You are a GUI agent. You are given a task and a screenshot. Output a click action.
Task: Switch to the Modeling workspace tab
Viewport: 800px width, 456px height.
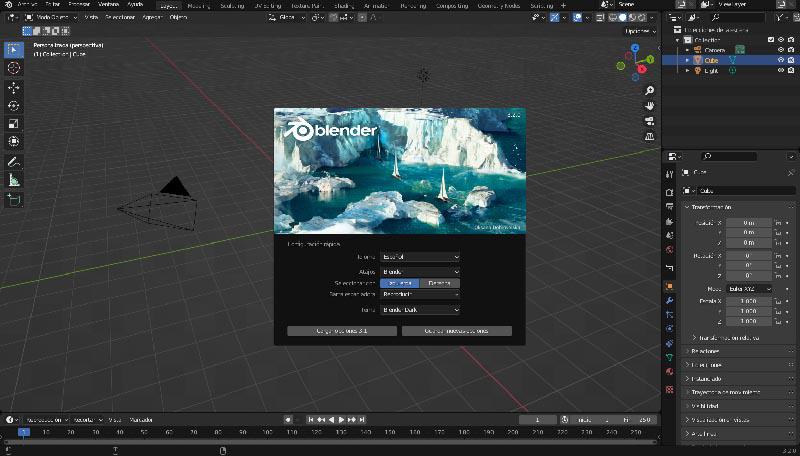(198, 6)
